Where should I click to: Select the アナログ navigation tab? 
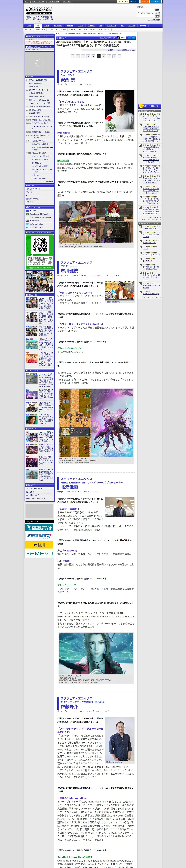pos(132,26)
